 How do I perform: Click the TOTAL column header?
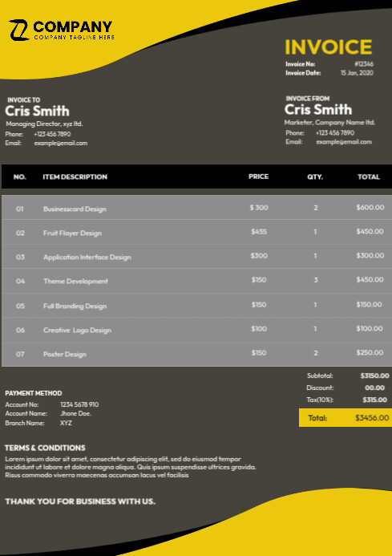[x=369, y=177]
